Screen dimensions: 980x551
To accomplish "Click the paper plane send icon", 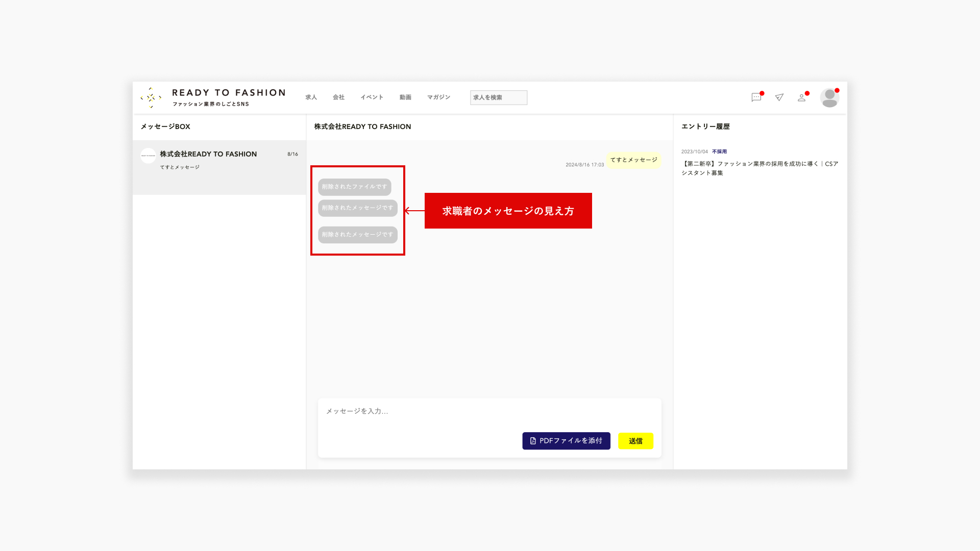I will [779, 97].
